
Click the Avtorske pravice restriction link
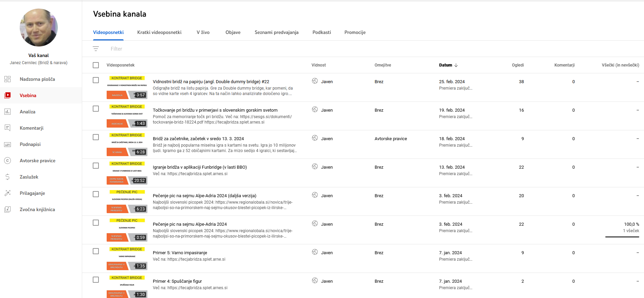click(x=391, y=138)
